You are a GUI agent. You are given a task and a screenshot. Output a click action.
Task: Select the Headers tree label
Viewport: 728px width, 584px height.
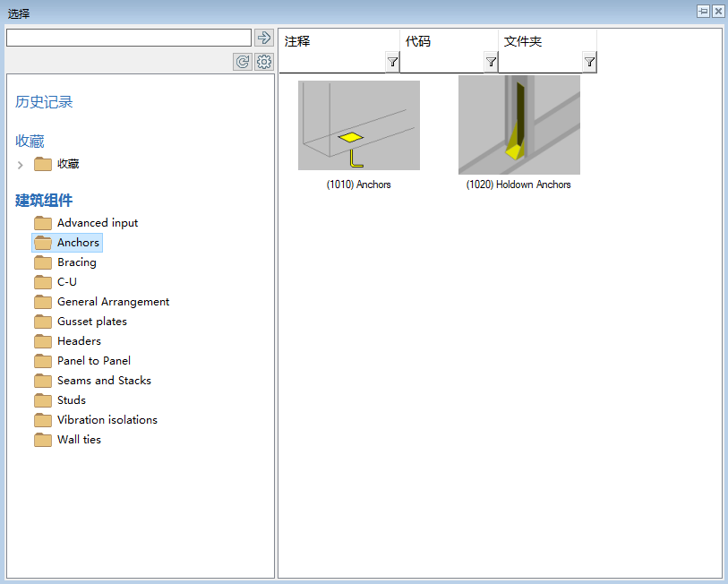coord(79,341)
